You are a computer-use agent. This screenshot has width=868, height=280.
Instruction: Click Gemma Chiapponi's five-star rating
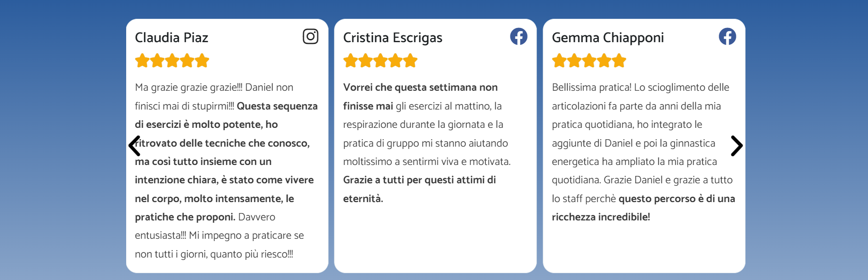point(589,60)
